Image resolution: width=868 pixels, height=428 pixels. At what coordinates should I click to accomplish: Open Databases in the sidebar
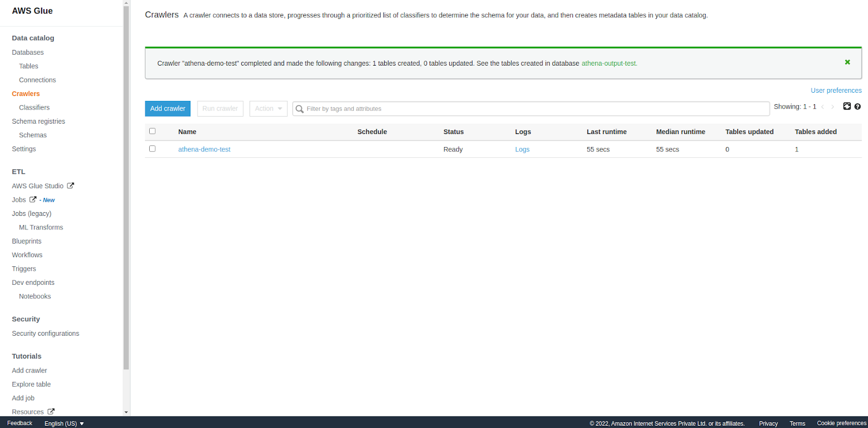pyautogui.click(x=28, y=53)
